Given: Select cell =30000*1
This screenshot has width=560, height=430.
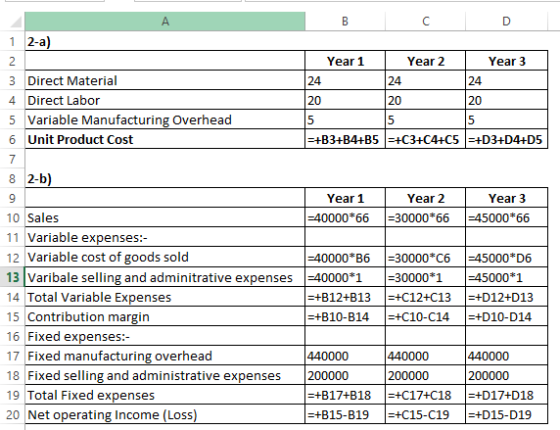Looking at the screenshot, I should click(x=425, y=277).
